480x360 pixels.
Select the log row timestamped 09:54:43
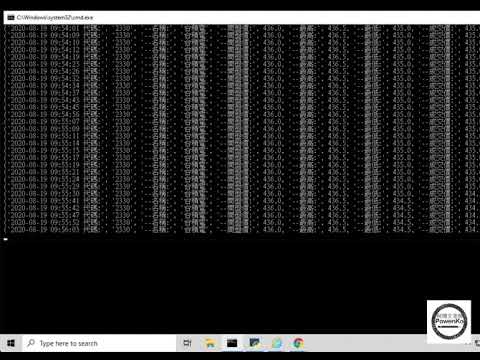click(242, 100)
